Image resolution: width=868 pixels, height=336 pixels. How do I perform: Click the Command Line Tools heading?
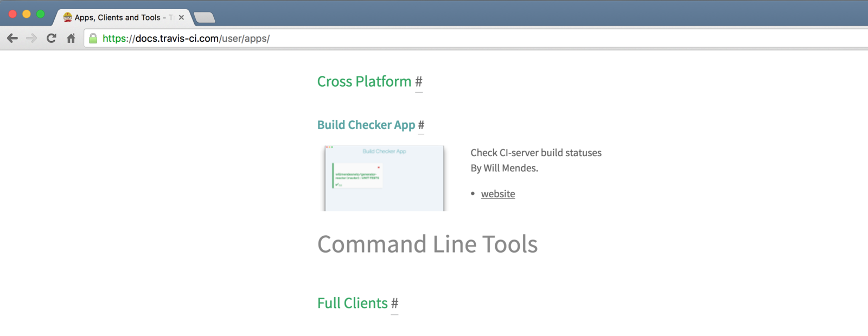pyautogui.click(x=427, y=244)
